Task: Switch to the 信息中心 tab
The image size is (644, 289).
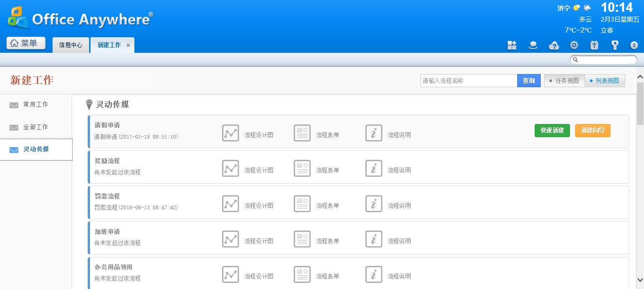Action: tap(71, 45)
